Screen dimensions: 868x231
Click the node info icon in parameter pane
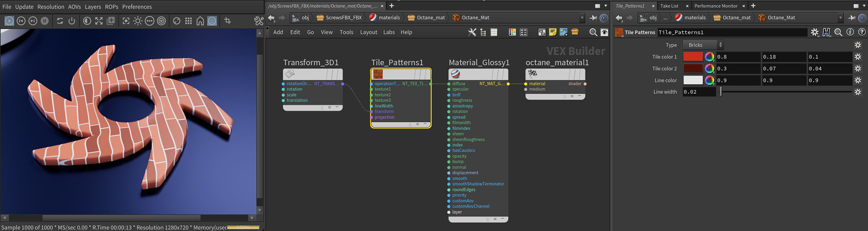[850, 32]
